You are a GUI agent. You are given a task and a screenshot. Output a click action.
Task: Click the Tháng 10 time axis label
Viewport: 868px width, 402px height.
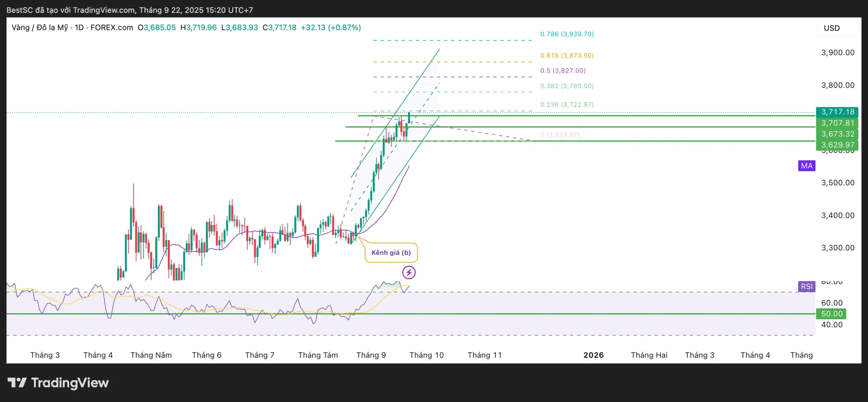(x=426, y=355)
